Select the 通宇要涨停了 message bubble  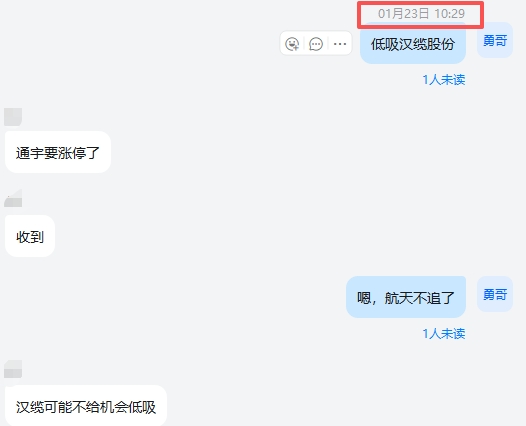click(58, 152)
